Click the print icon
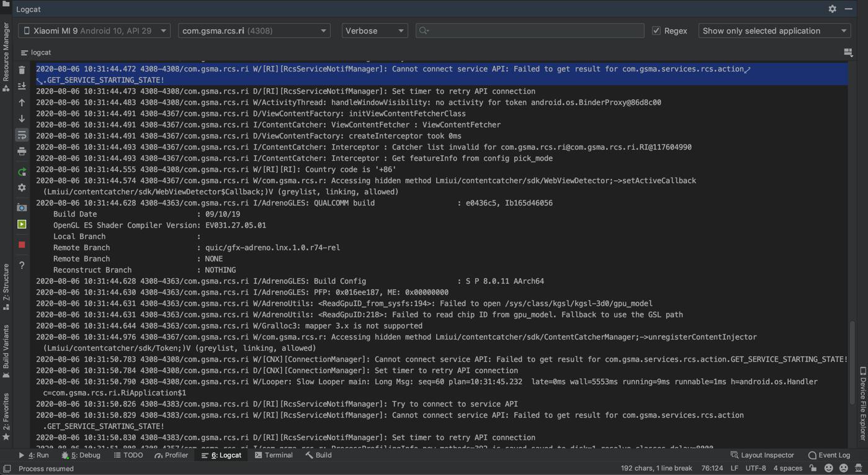868x475 pixels. click(x=22, y=151)
